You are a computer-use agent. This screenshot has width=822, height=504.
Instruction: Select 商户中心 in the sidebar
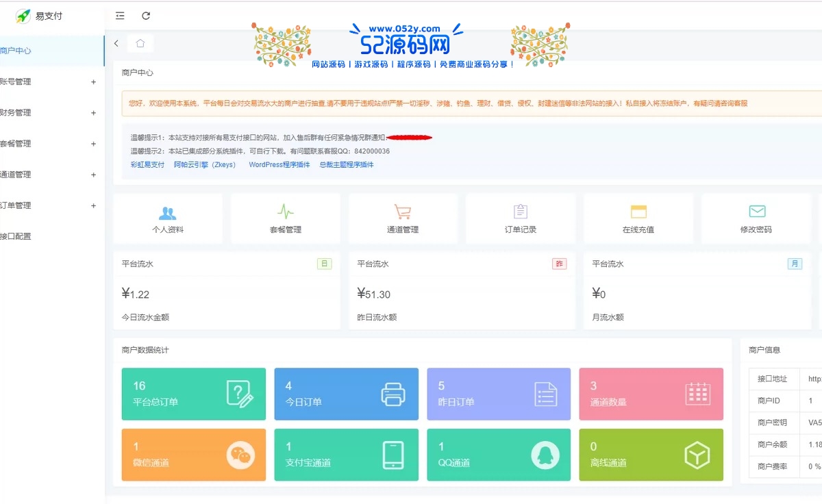coord(52,51)
